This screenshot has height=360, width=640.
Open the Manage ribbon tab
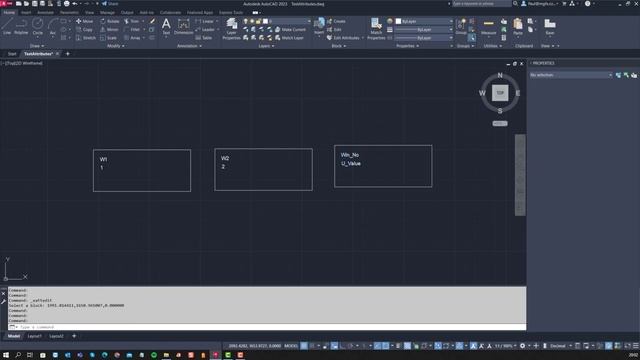point(107,13)
